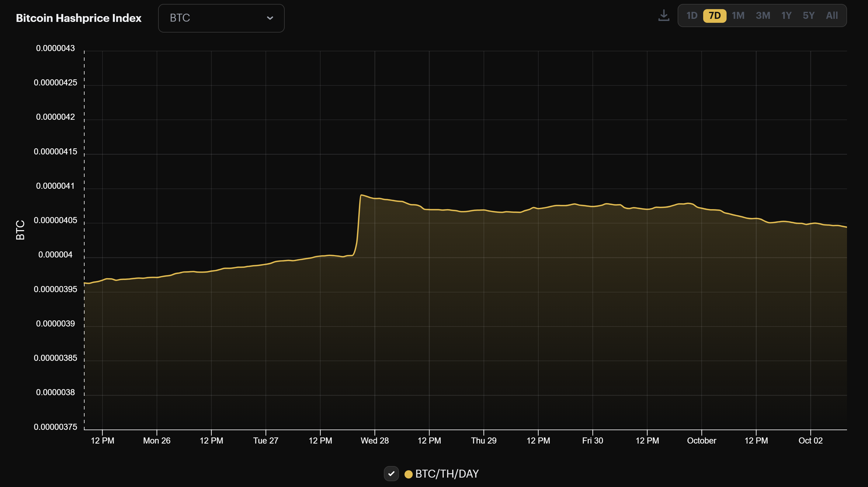Click the Bitcoin Hashprice Index title
Image resolution: width=868 pixels, height=487 pixels.
[78, 18]
